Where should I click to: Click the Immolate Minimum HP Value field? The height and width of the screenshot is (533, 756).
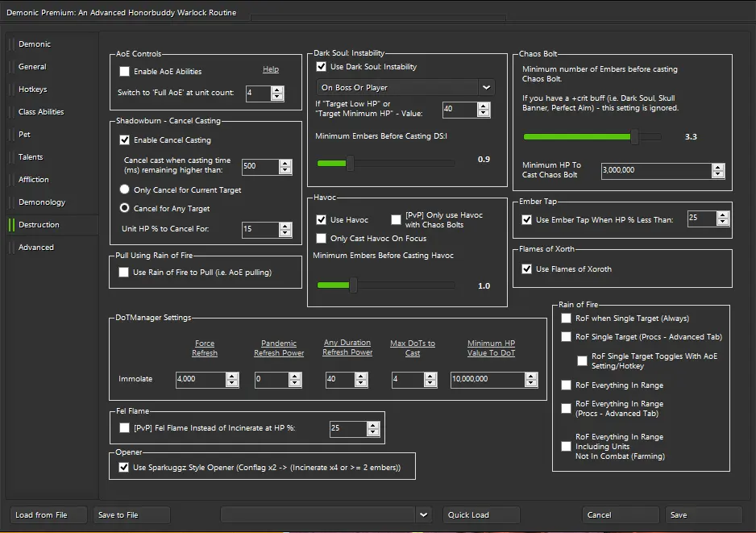pos(488,379)
